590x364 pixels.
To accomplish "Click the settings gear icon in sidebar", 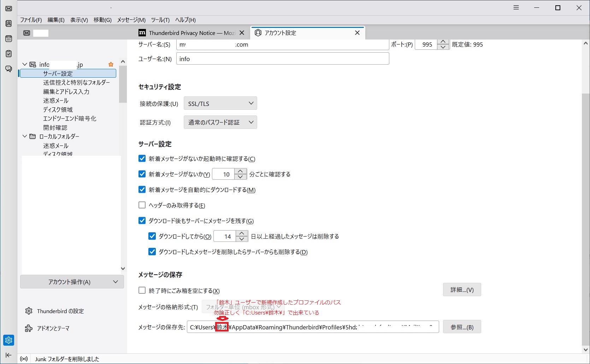I will 9,340.
